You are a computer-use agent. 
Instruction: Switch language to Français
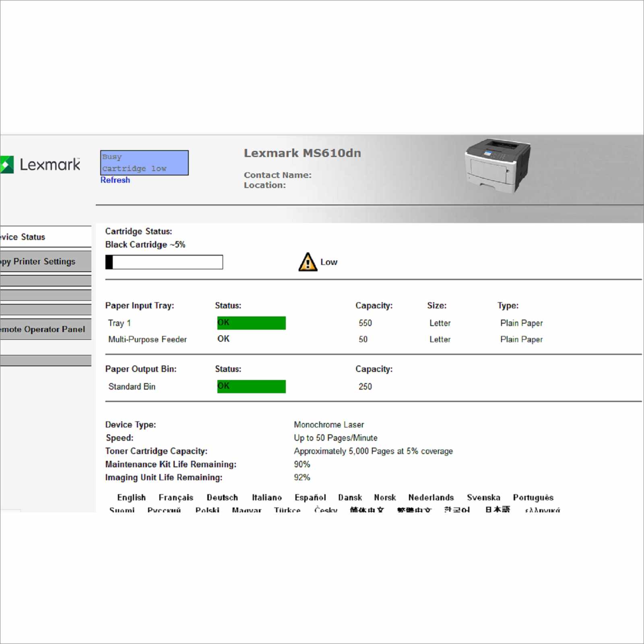click(176, 497)
